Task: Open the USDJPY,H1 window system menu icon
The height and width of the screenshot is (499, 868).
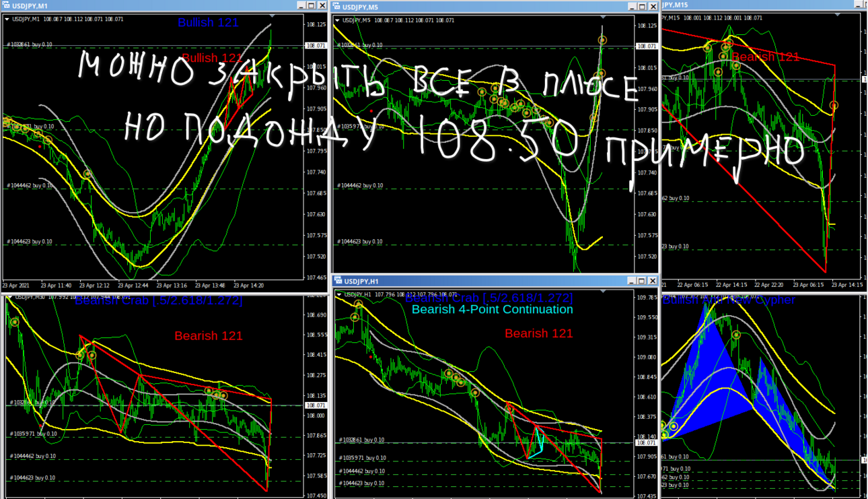Action: click(x=338, y=281)
